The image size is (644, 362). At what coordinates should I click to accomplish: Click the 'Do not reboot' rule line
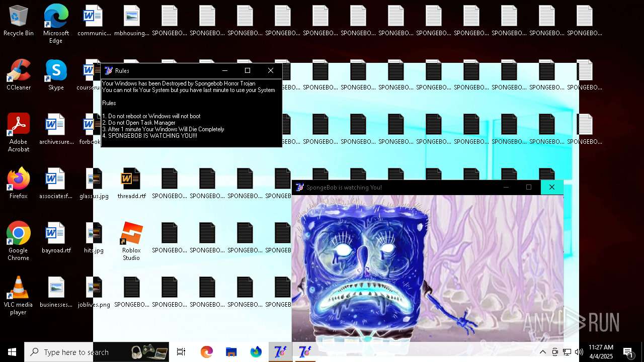(151, 116)
